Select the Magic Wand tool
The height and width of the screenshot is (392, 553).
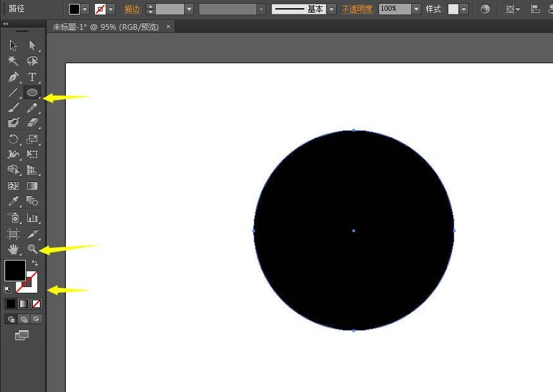pos(13,61)
